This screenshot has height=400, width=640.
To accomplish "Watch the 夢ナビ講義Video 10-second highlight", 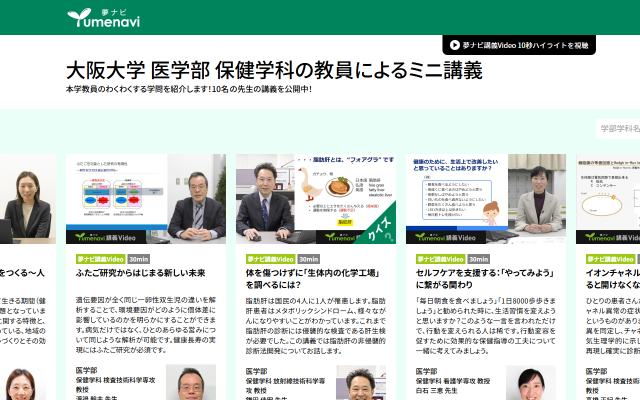I will (x=518, y=45).
